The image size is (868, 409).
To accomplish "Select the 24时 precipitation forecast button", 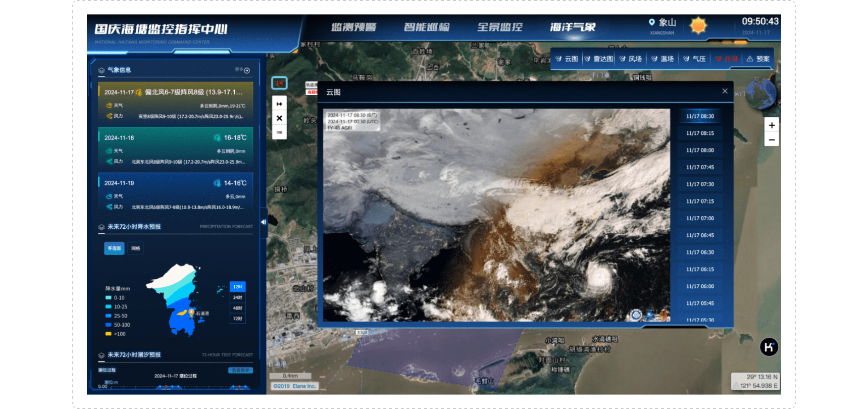I will (237, 297).
